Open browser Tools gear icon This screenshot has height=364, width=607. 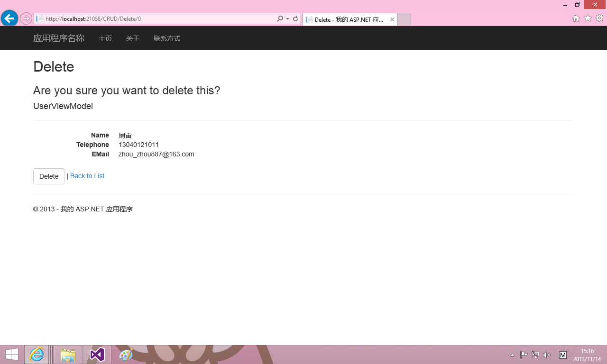[x=599, y=18]
